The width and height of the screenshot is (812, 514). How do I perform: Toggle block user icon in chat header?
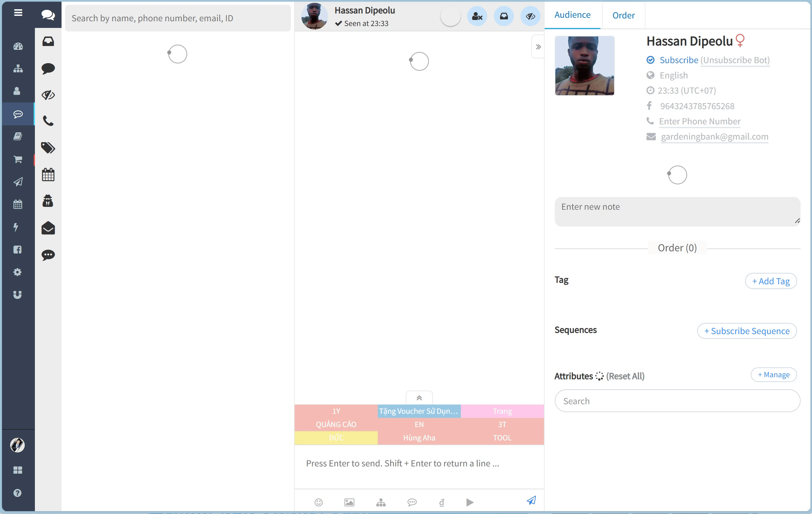(x=477, y=16)
